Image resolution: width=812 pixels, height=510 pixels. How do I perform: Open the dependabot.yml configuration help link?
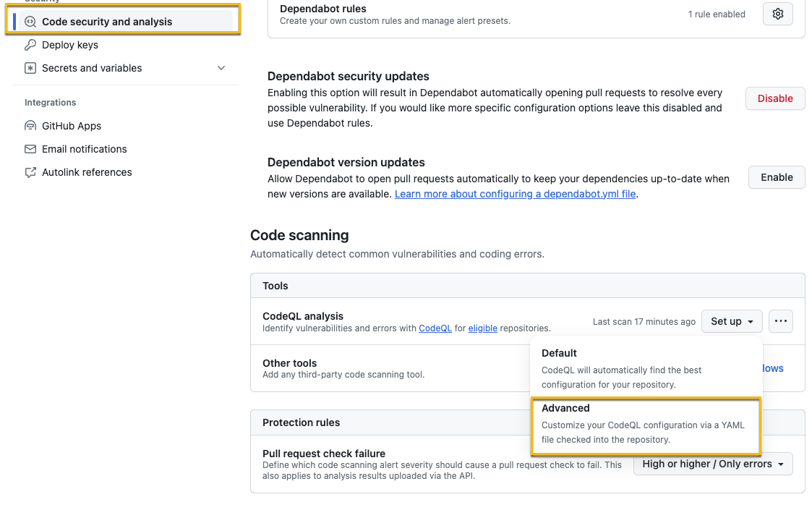point(516,194)
